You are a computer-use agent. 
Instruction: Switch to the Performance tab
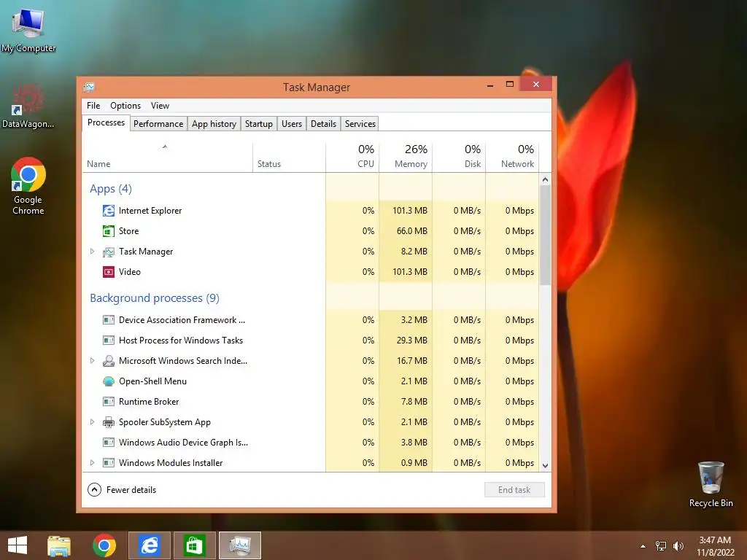pos(158,124)
